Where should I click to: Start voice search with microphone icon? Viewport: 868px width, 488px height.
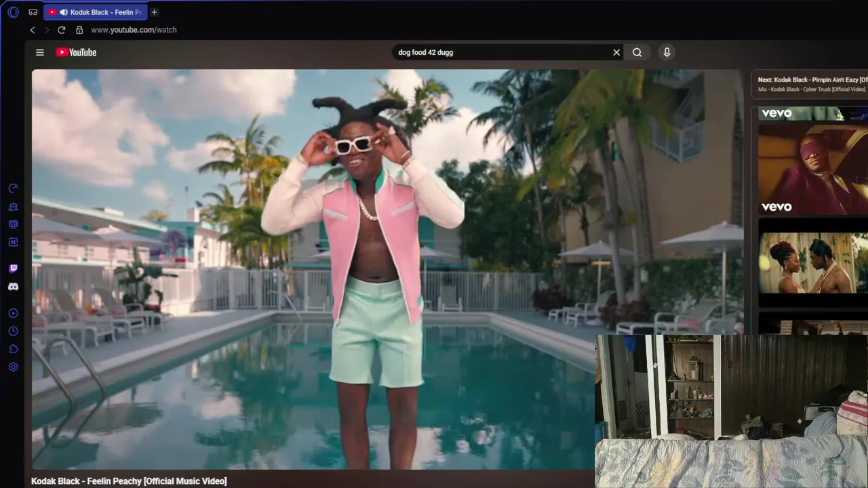667,52
